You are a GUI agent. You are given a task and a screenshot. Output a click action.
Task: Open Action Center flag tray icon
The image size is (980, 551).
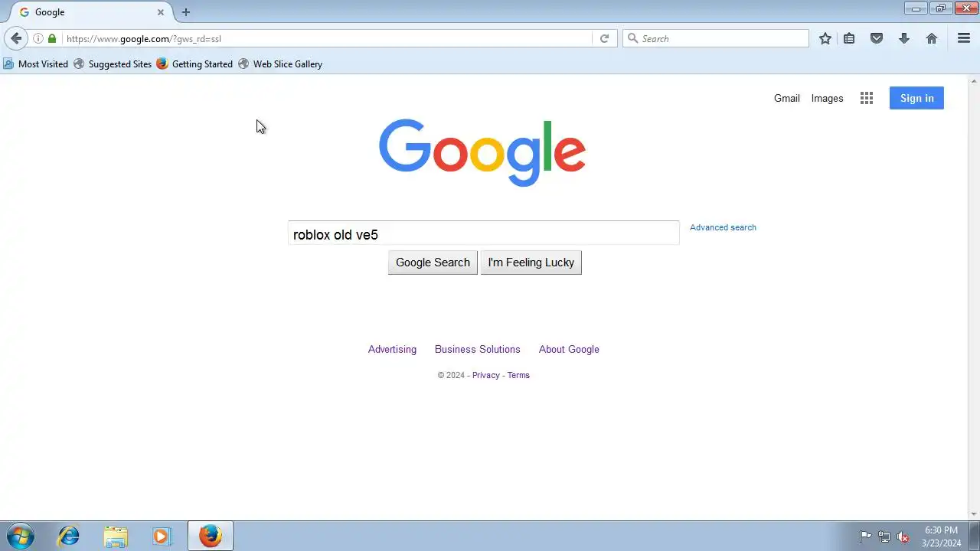pos(865,536)
